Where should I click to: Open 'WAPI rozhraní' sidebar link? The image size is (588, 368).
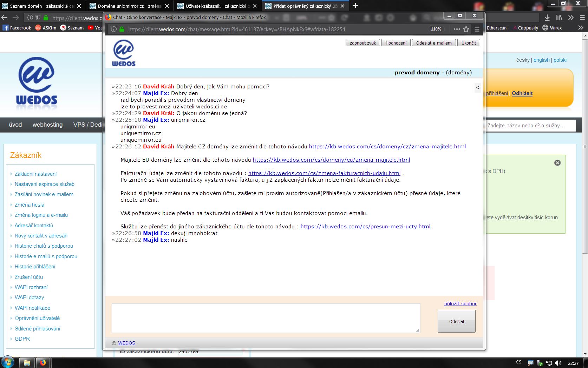pyautogui.click(x=31, y=287)
